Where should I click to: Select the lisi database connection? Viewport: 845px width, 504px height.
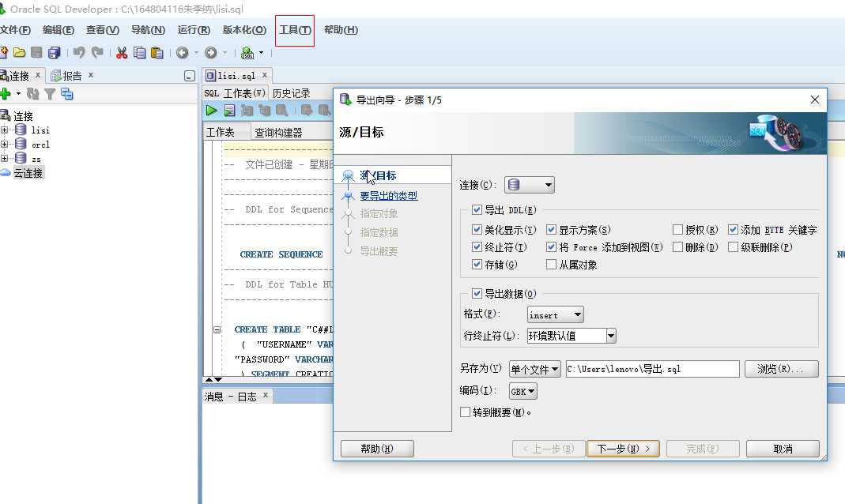[x=40, y=130]
